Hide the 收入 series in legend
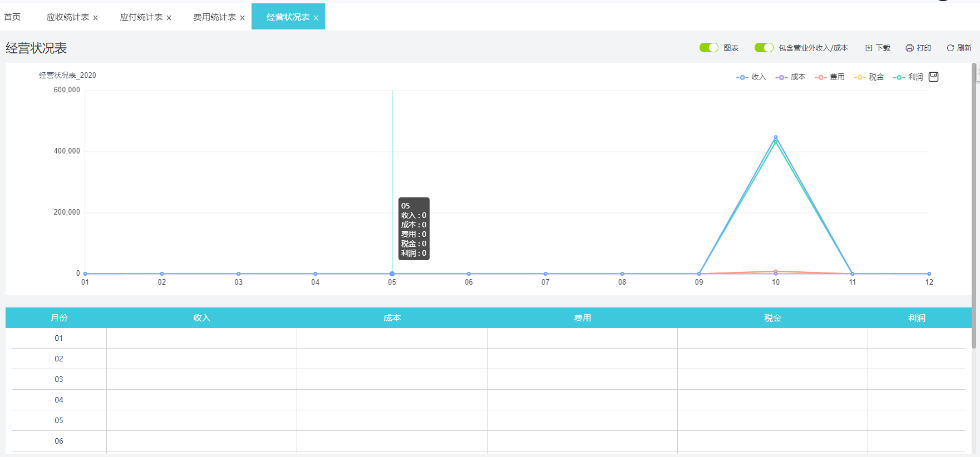The image size is (980, 457). pyautogui.click(x=751, y=77)
